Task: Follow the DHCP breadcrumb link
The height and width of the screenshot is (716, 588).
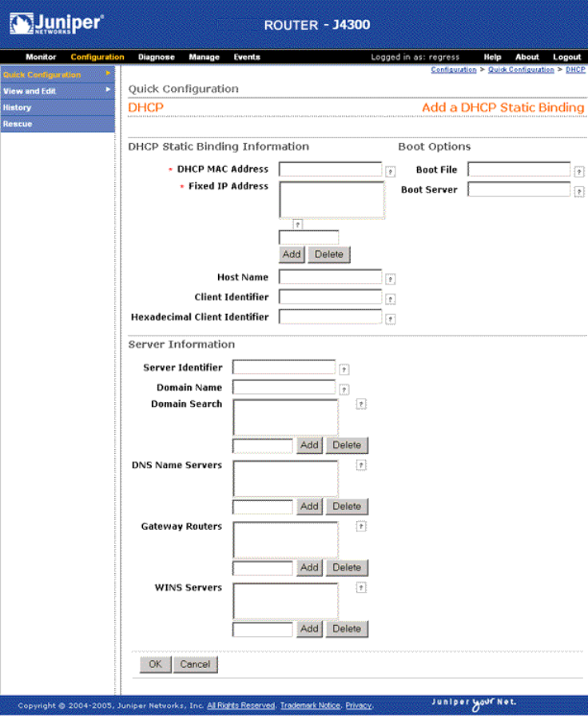Action: click(x=575, y=70)
